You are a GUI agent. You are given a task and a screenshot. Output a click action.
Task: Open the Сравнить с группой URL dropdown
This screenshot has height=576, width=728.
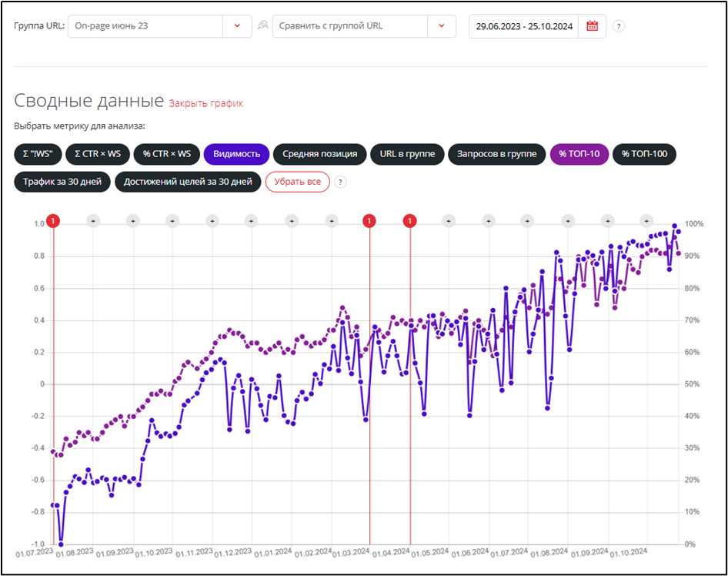tap(441, 26)
